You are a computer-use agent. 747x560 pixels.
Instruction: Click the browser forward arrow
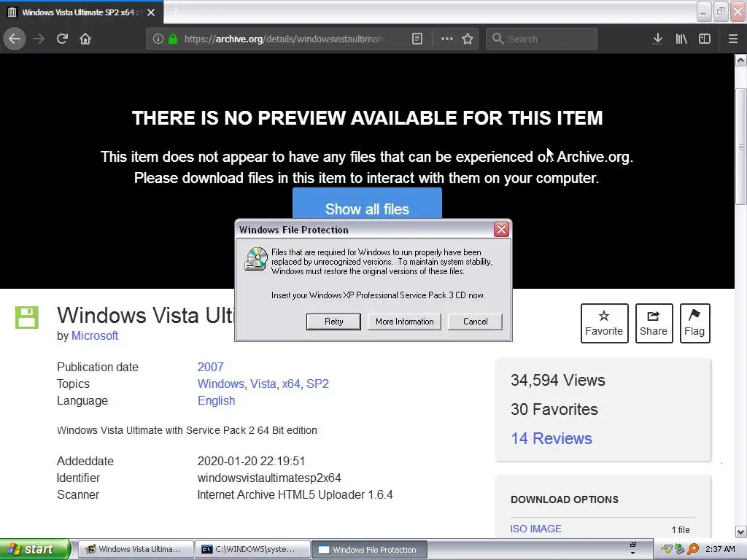(x=39, y=39)
